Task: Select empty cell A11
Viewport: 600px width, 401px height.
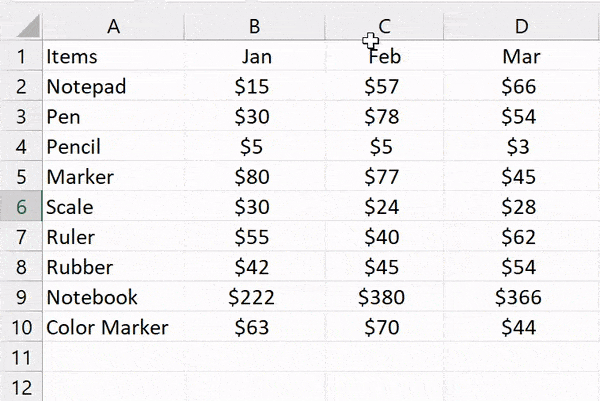Action: [x=113, y=357]
